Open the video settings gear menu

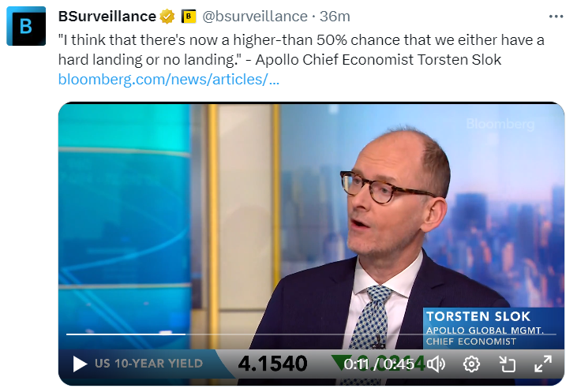(471, 364)
